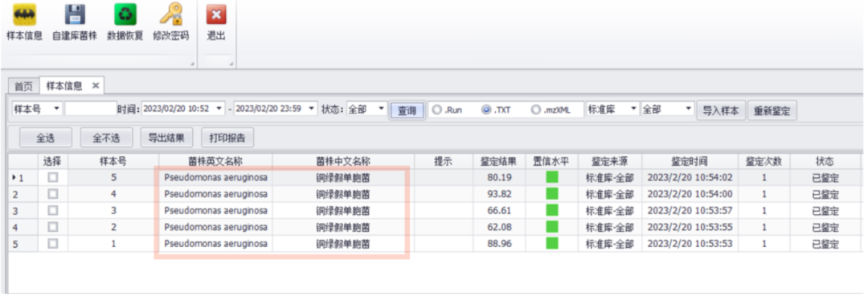Click the 导出结果 button

coord(166,137)
